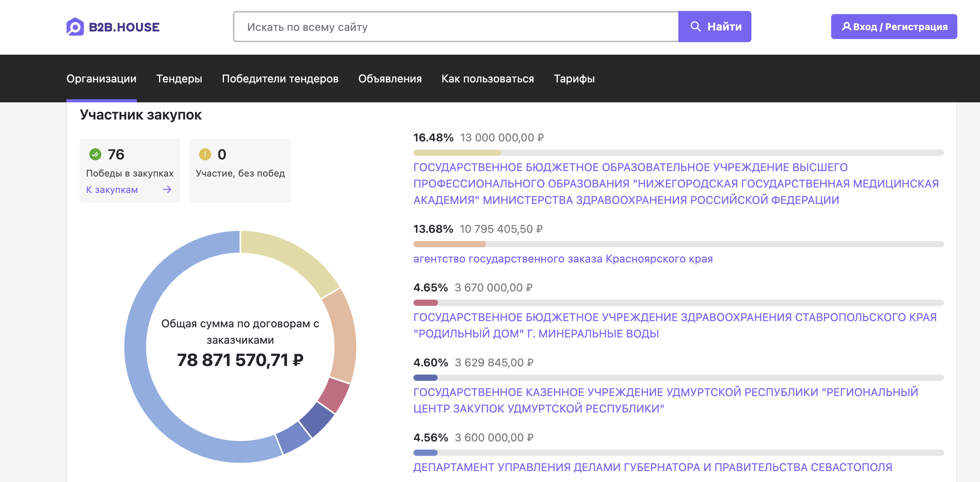The height and width of the screenshot is (482, 980).
Task: Open the Как пользоваться page
Action: pos(487,79)
